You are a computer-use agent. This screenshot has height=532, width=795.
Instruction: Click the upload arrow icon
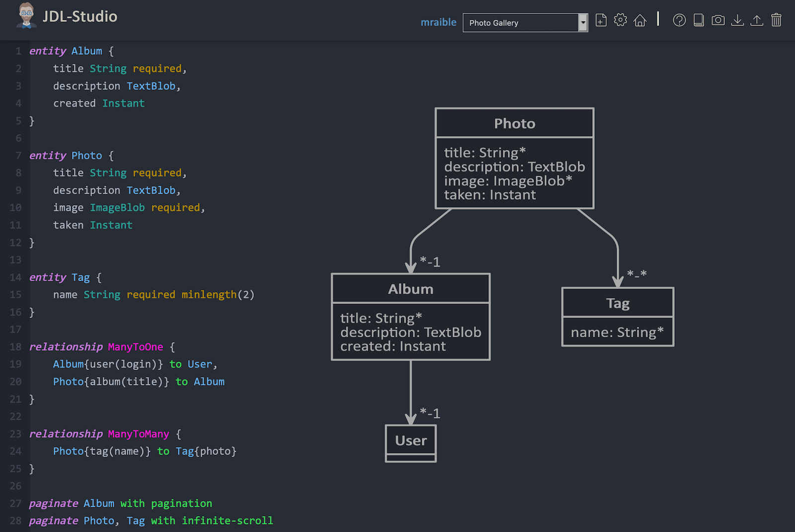[757, 20]
